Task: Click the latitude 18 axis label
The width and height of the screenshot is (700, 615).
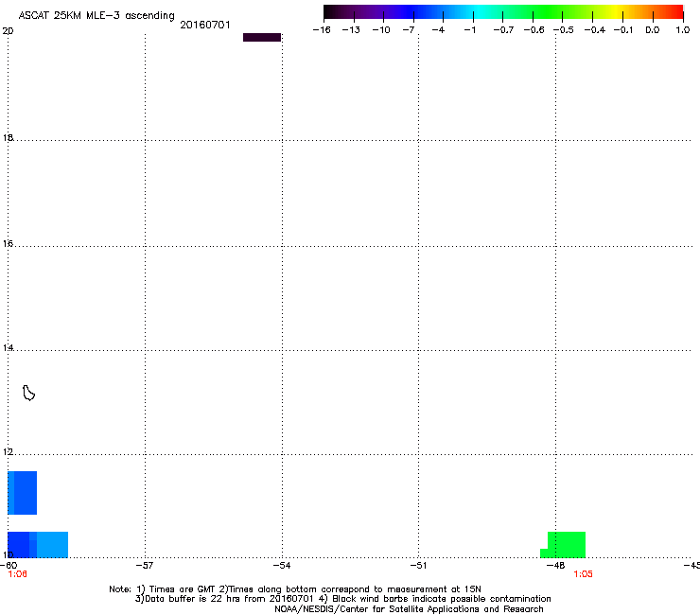Action: pos(8,137)
